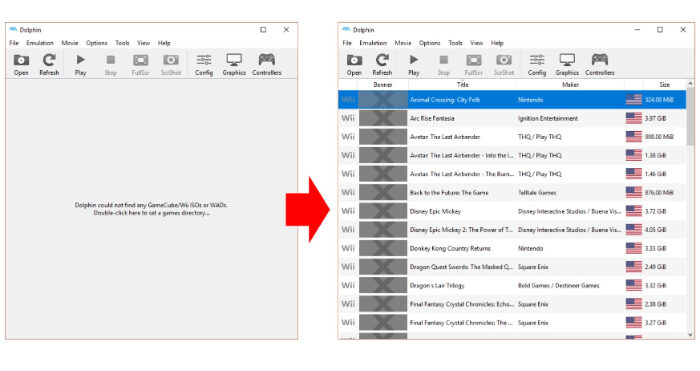
Task: Open Graphics settings in left Dolphin window
Action: pos(234,64)
